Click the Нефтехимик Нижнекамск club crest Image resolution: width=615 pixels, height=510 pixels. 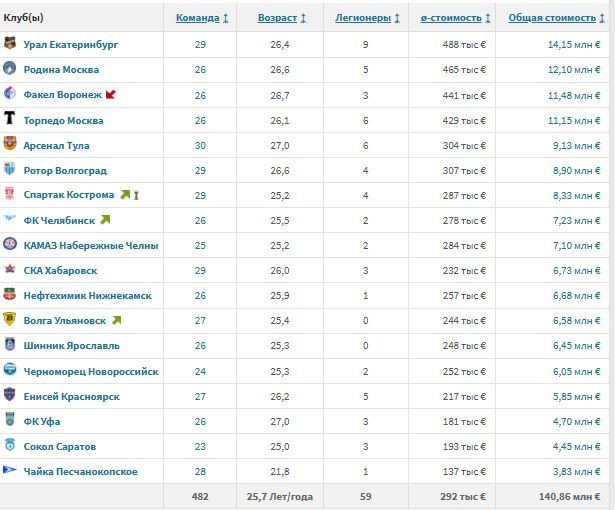pyautogui.click(x=10, y=295)
